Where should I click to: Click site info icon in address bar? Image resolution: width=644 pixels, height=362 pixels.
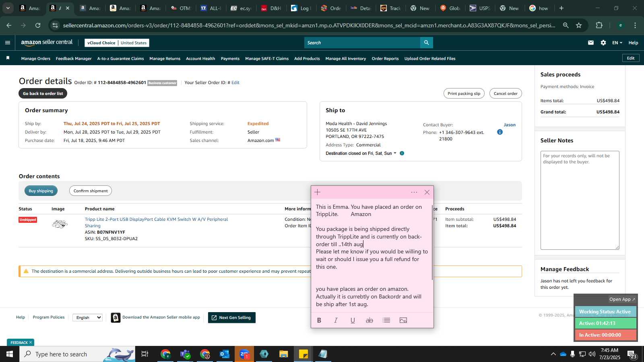56,25
